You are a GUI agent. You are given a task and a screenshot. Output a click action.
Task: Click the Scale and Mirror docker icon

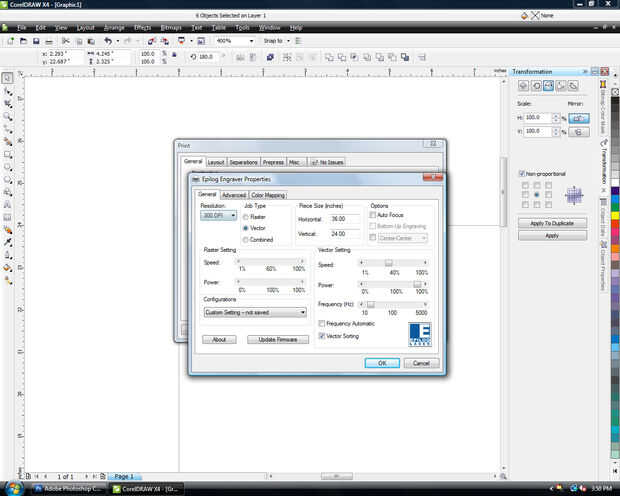548,85
